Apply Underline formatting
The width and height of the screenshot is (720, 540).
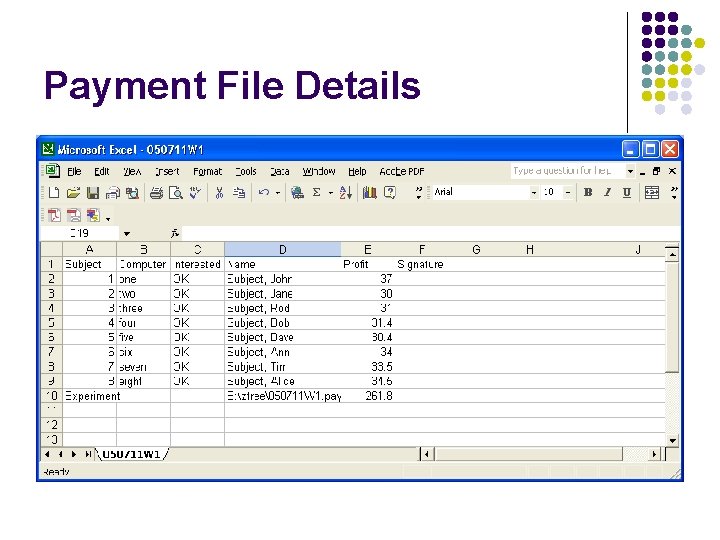pos(627,192)
